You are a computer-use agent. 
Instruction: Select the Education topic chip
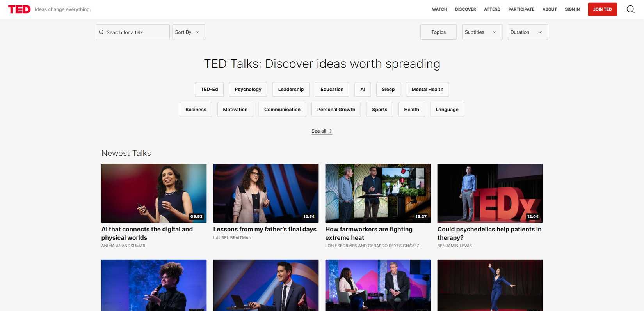click(332, 89)
